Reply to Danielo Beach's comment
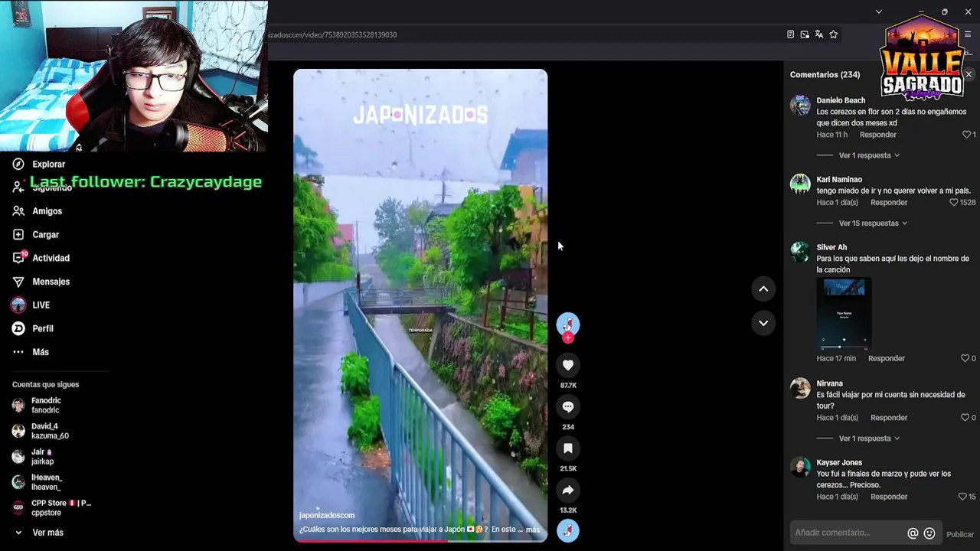The image size is (980, 551). click(x=878, y=135)
